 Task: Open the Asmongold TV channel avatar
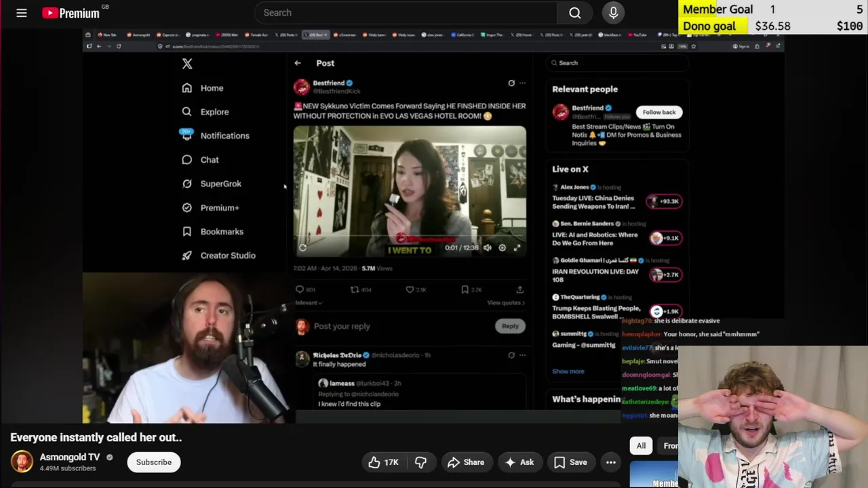click(x=22, y=462)
